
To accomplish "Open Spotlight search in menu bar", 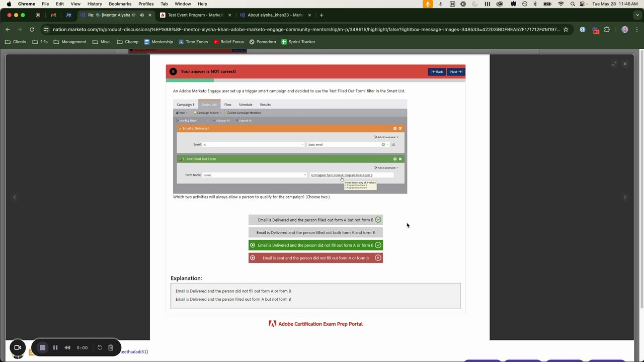I will coord(573,4).
